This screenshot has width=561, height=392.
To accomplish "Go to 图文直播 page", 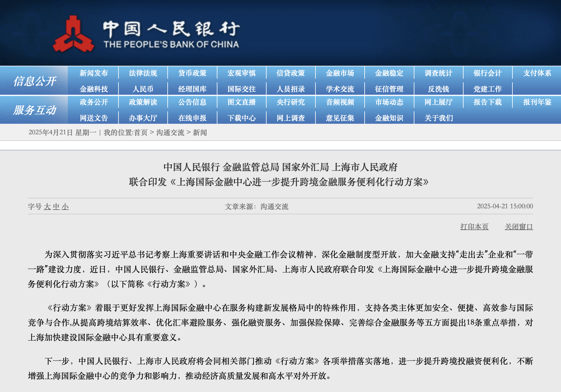I will (241, 102).
